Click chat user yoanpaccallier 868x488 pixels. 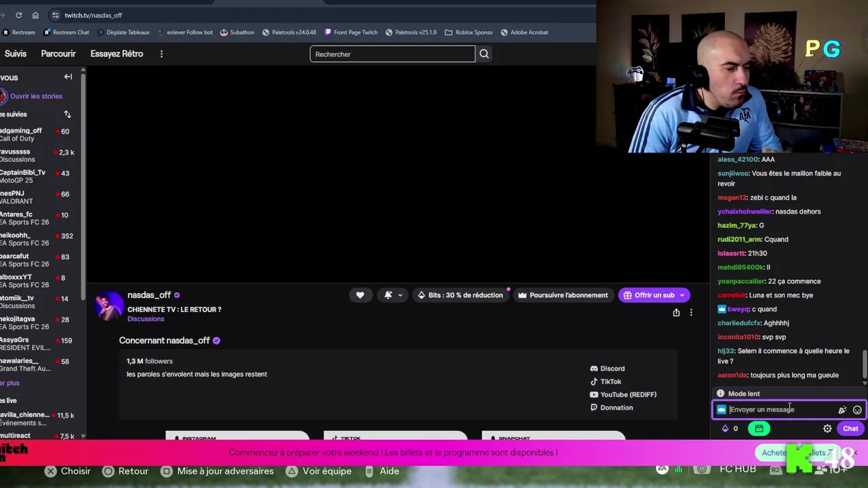(741, 281)
